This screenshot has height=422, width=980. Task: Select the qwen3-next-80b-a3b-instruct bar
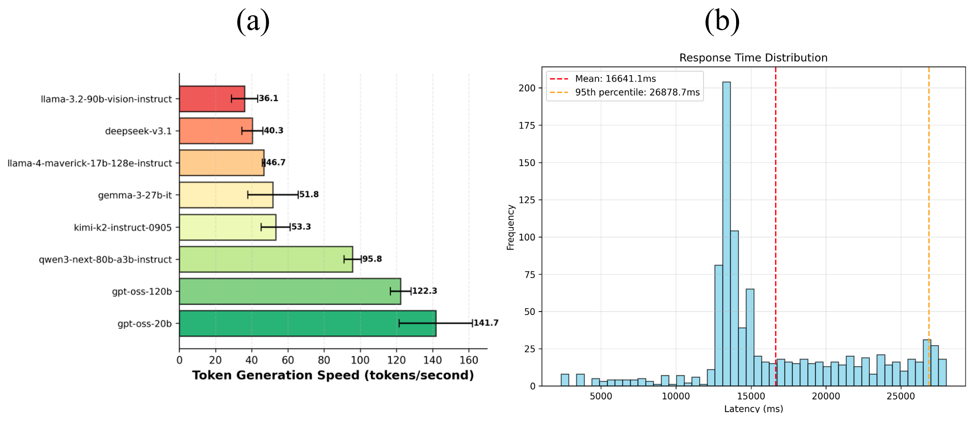pos(266,259)
